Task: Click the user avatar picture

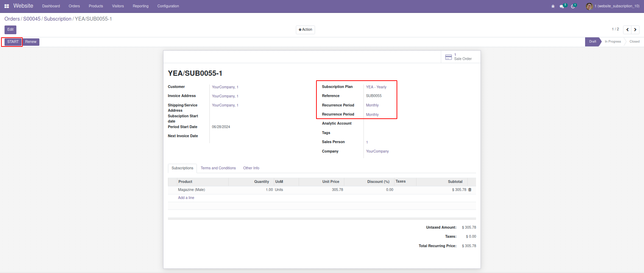Action: point(589,6)
